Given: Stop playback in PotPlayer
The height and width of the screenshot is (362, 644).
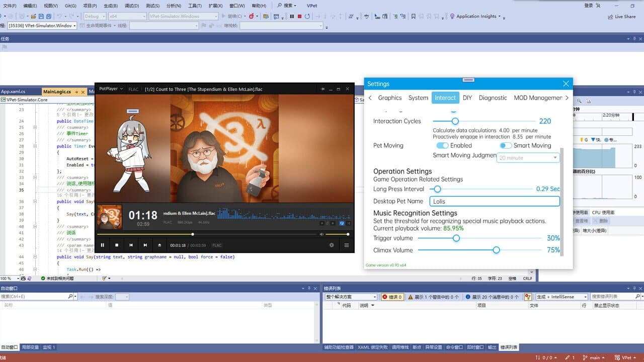Looking at the screenshot, I should [117, 245].
